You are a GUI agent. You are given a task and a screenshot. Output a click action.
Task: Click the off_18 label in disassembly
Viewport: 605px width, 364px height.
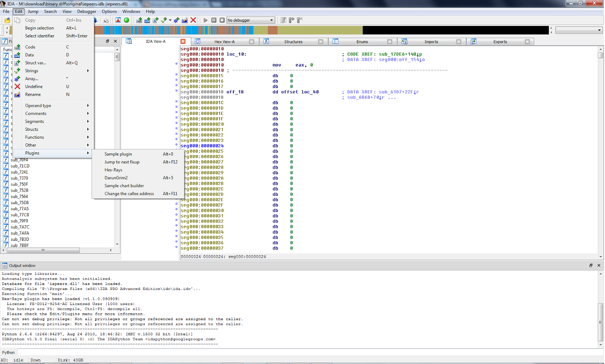[235, 92]
